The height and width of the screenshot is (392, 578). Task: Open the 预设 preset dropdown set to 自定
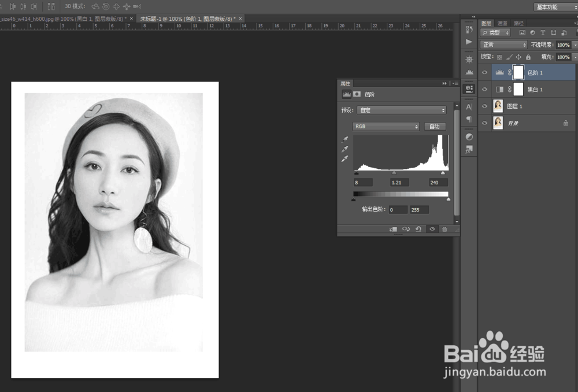coord(402,110)
